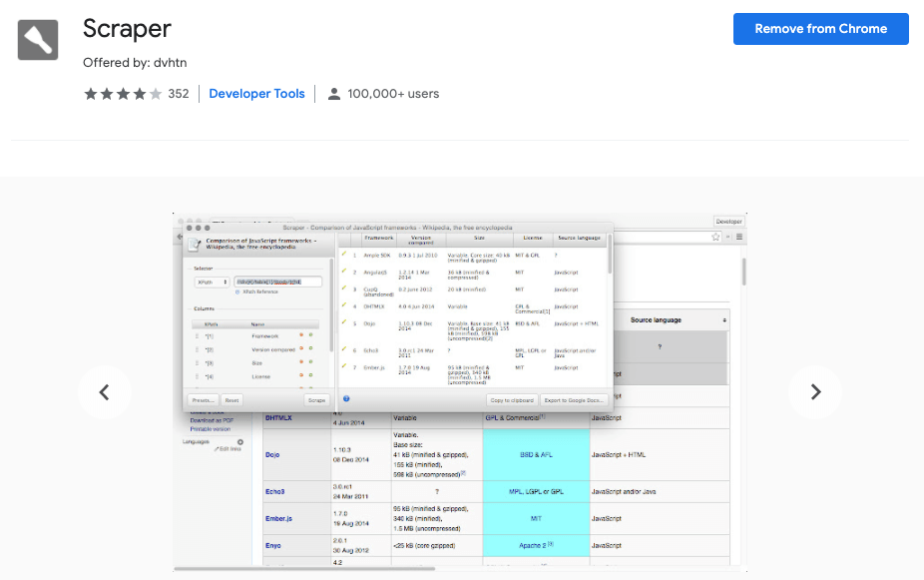Click the Presets button in Scraper dialog
The height and width of the screenshot is (580, 924).
[x=203, y=400]
